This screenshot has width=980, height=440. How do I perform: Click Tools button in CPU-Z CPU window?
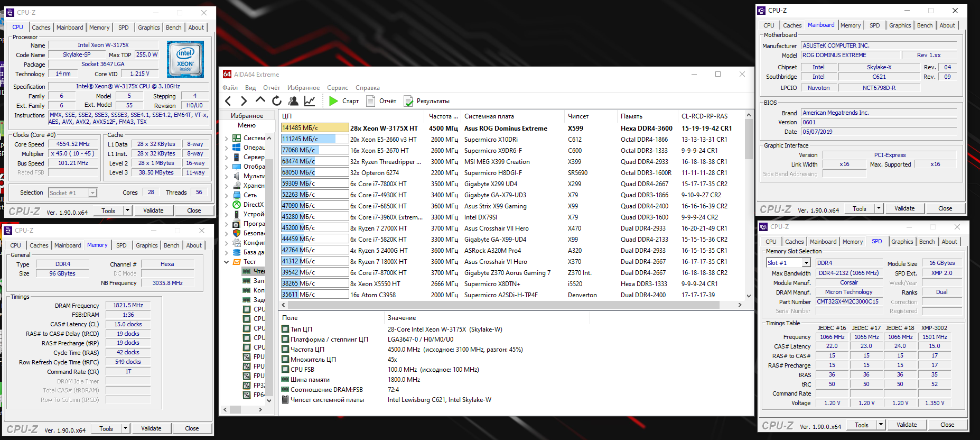(x=108, y=210)
